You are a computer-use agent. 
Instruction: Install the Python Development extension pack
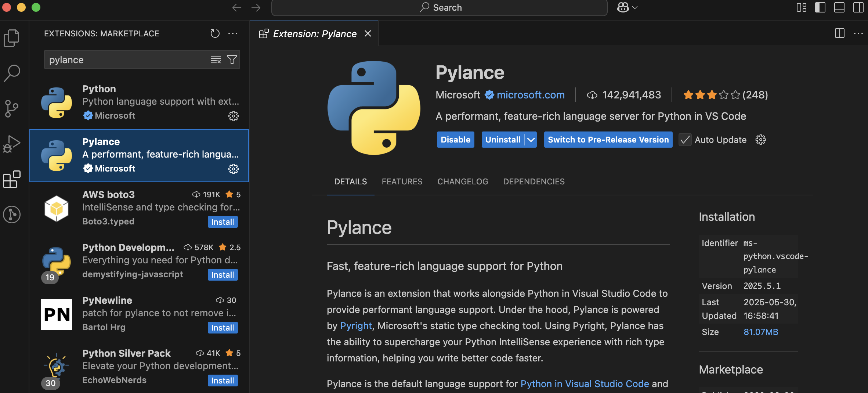click(223, 275)
